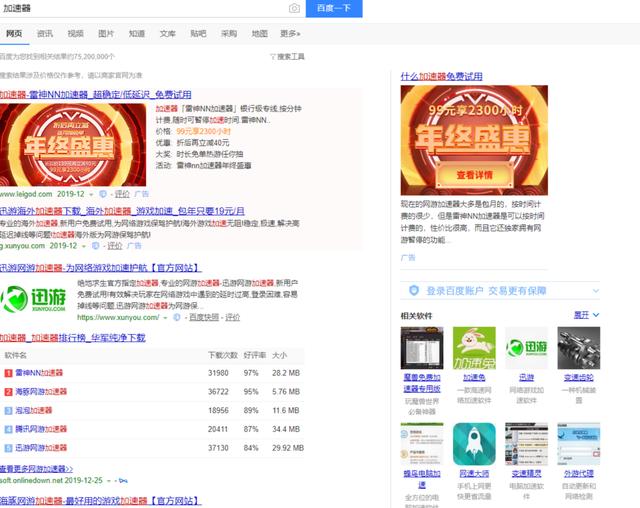Click the 变速齿轮 gear image
This screenshot has width=640, height=508.
tap(579, 348)
